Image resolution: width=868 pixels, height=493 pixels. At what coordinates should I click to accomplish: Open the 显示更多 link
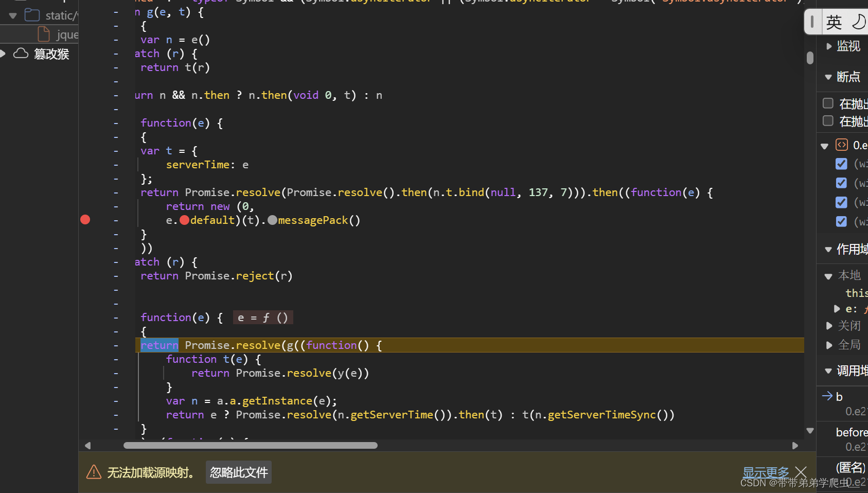tap(766, 472)
